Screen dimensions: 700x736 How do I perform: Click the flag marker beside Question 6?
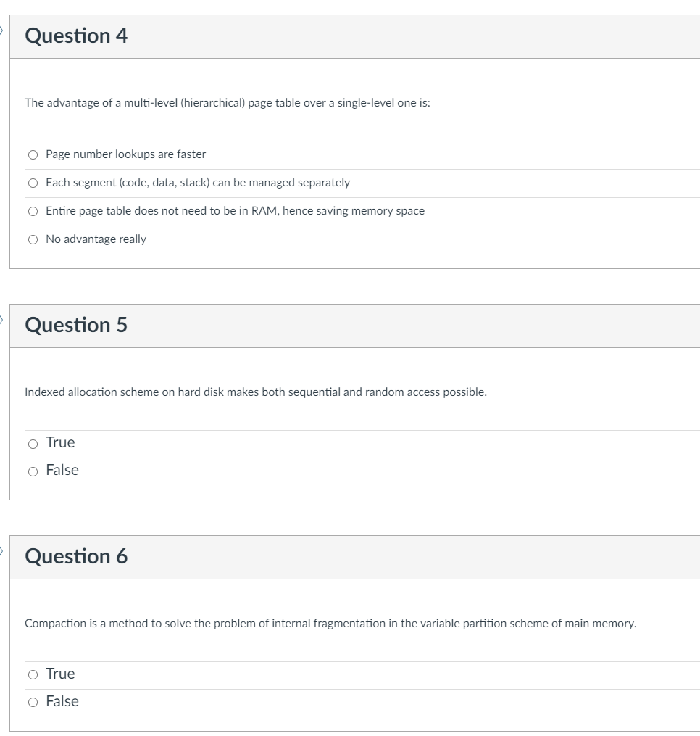(x=1, y=551)
